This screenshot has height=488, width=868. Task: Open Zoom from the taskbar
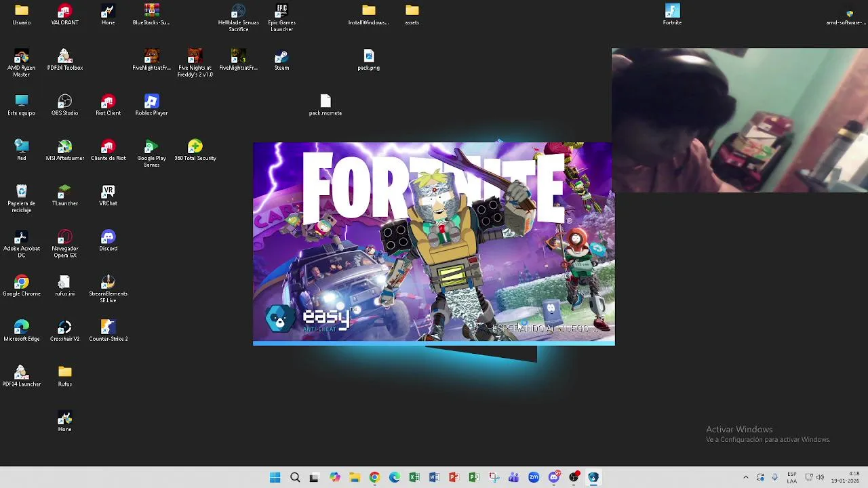[x=534, y=477]
